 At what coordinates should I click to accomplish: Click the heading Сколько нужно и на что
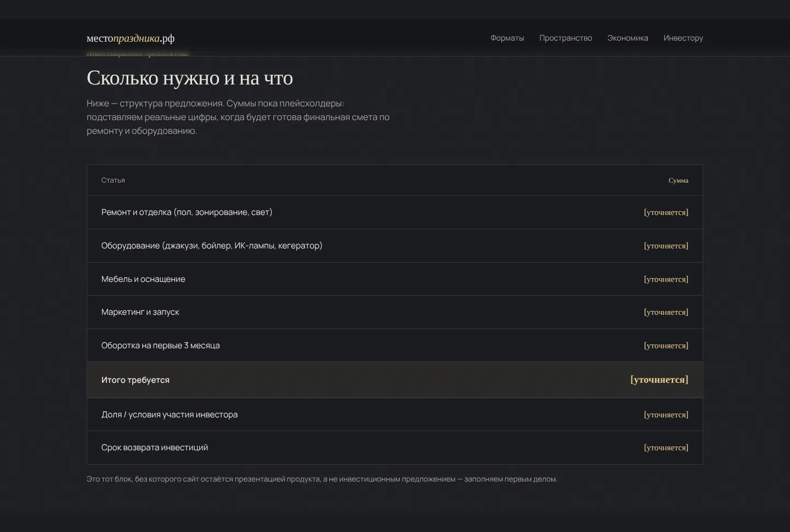190,78
